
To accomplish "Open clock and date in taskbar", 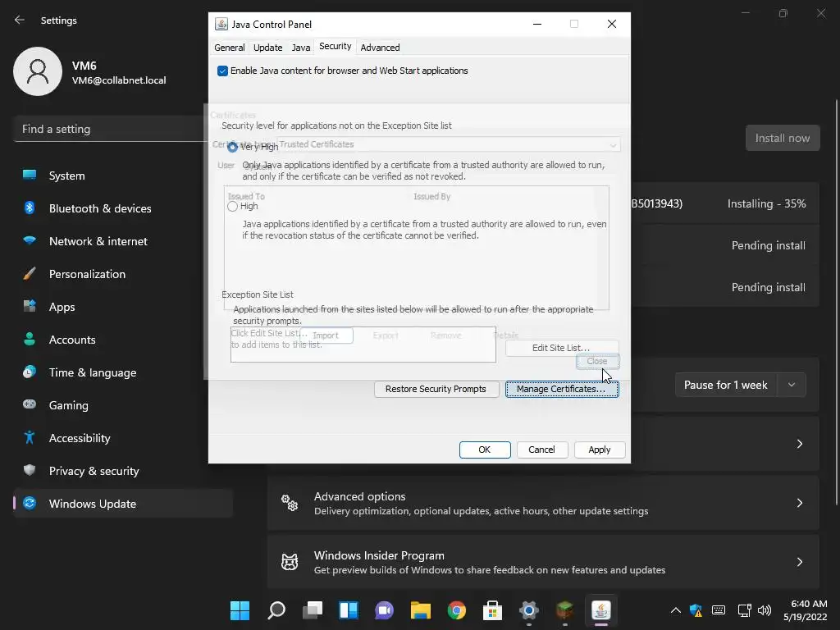I will [805, 610].
